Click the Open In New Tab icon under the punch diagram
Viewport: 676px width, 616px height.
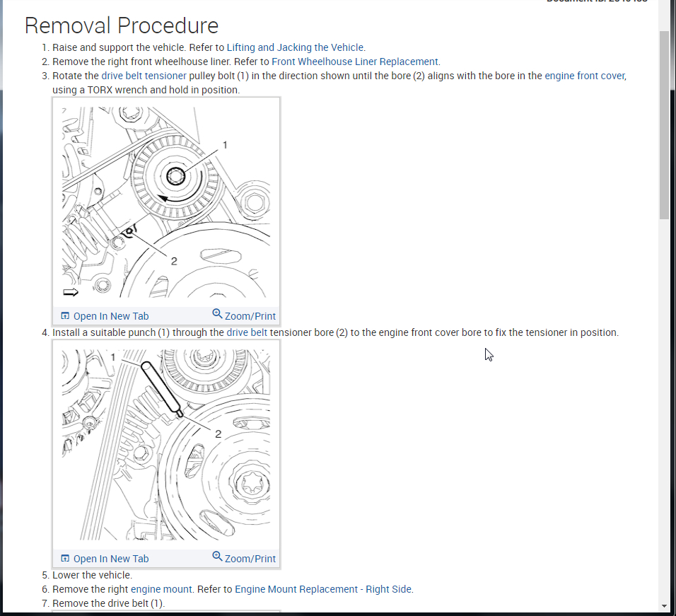click(x=65, y=559)
